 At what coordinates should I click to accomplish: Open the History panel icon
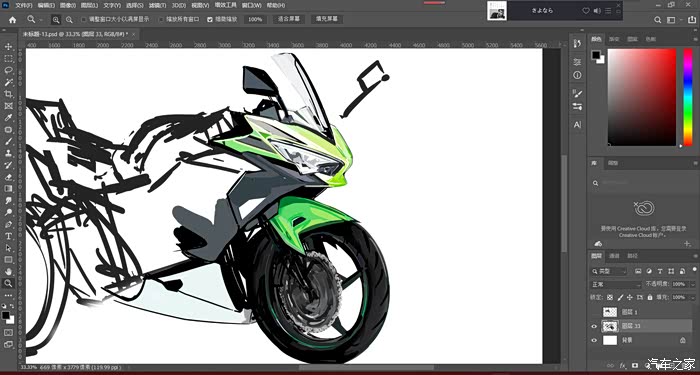[x=577, y=43]
